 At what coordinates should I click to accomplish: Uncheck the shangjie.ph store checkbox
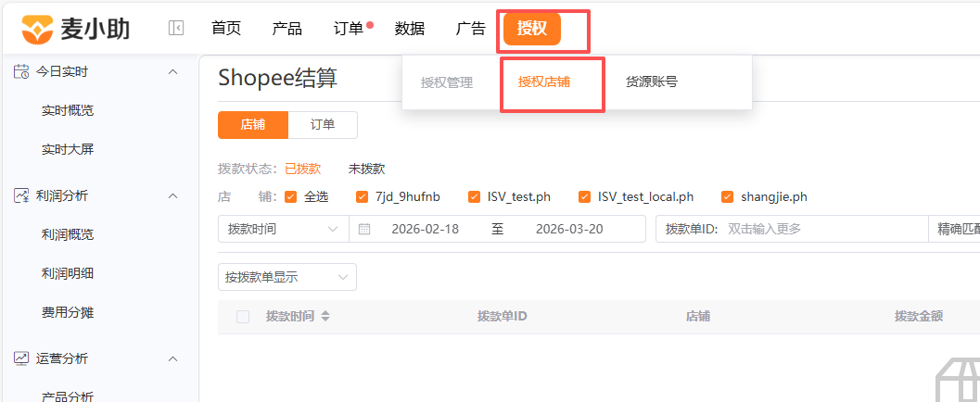pos(727,197)
